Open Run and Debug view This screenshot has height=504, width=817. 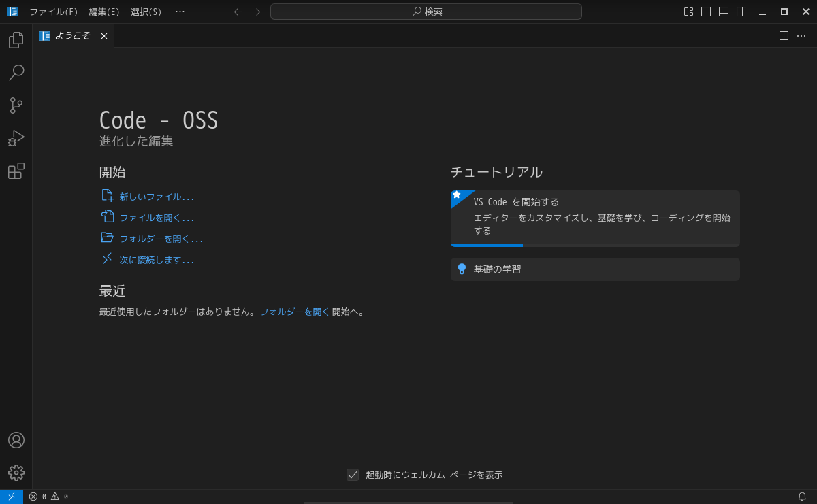[x=16, y=138]
